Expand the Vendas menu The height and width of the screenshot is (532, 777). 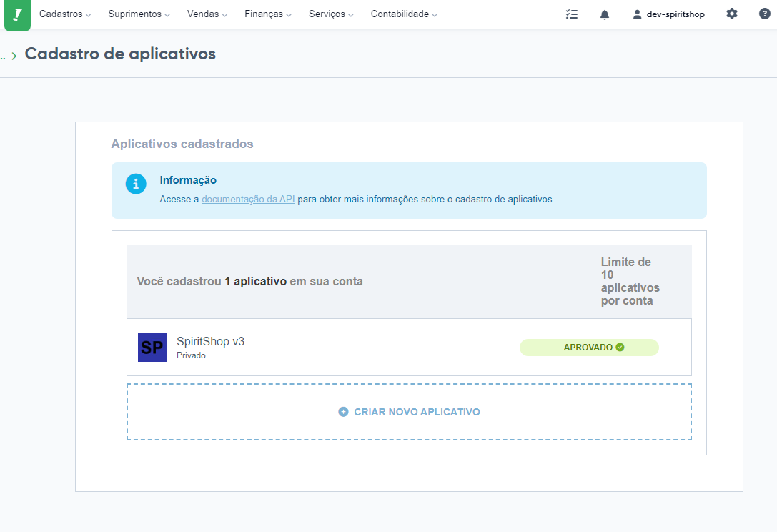[207, 14]
